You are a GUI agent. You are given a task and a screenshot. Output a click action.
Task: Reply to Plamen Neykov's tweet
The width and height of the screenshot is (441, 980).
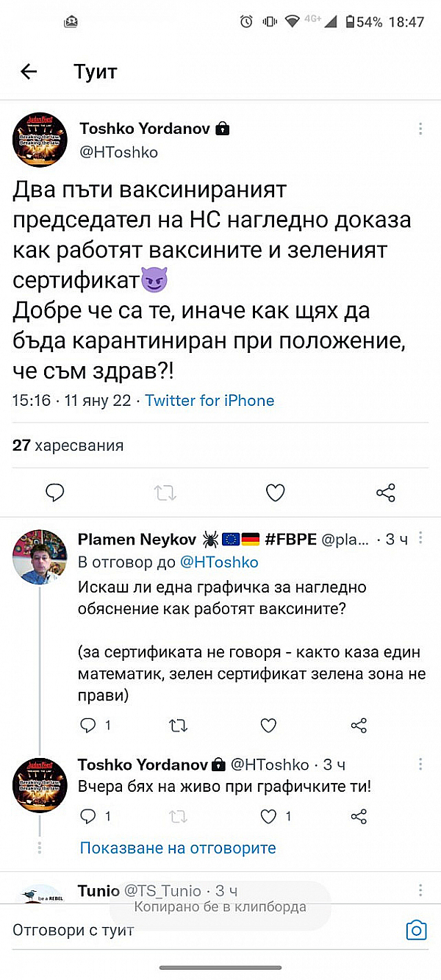coord(88,726)
